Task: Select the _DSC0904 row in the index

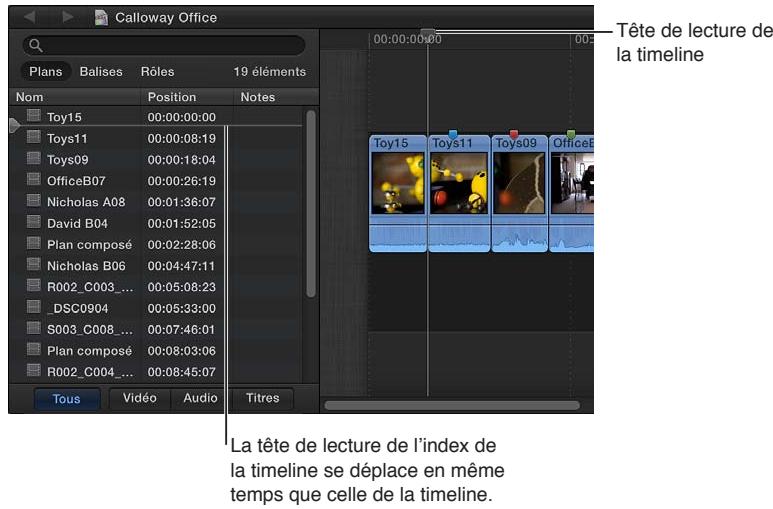Action: click(x=155, y=308)
